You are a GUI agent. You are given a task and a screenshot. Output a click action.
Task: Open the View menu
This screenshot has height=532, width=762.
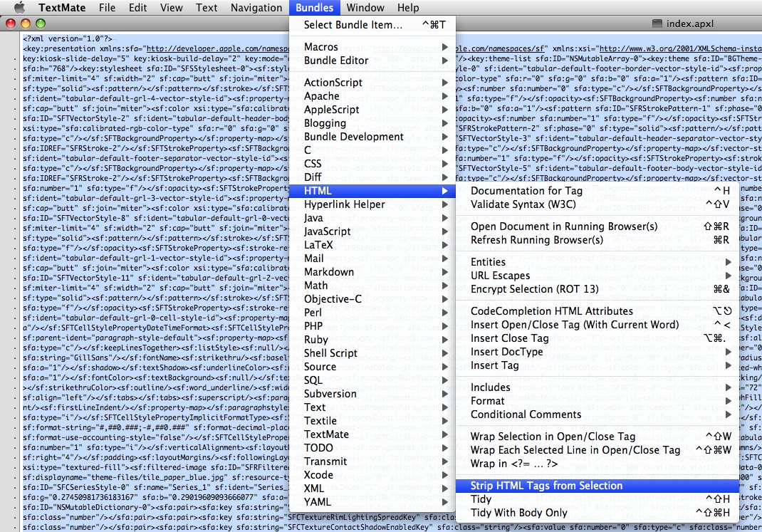172,8
